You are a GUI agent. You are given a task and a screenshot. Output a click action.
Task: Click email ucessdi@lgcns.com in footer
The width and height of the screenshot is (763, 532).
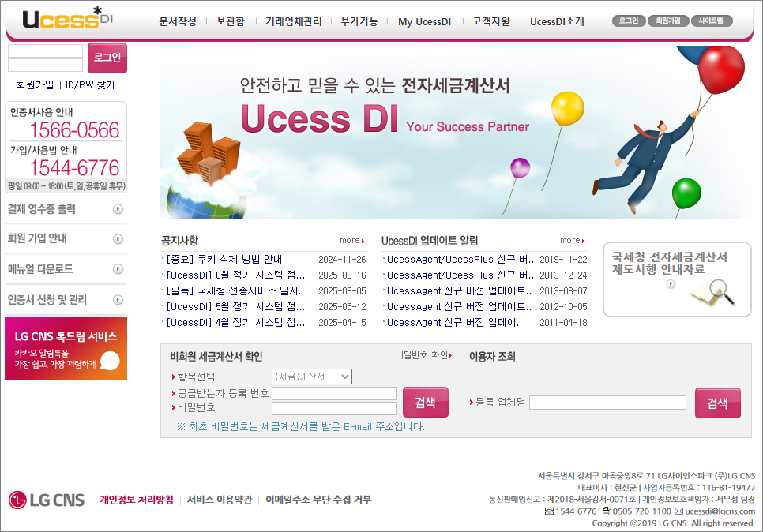(720, 511)
